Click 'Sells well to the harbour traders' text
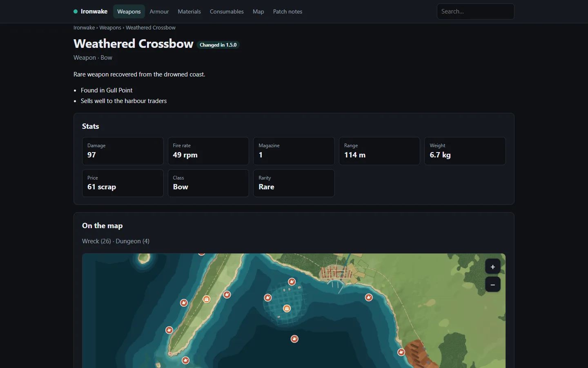The image size is (588, 368). pyautogui.click(x=124, y=101)
